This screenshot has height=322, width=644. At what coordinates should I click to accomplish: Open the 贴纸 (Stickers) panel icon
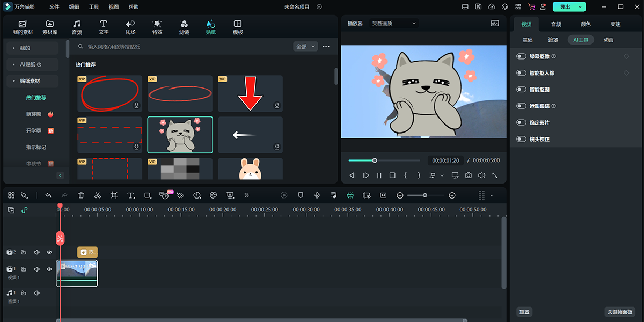210,26
